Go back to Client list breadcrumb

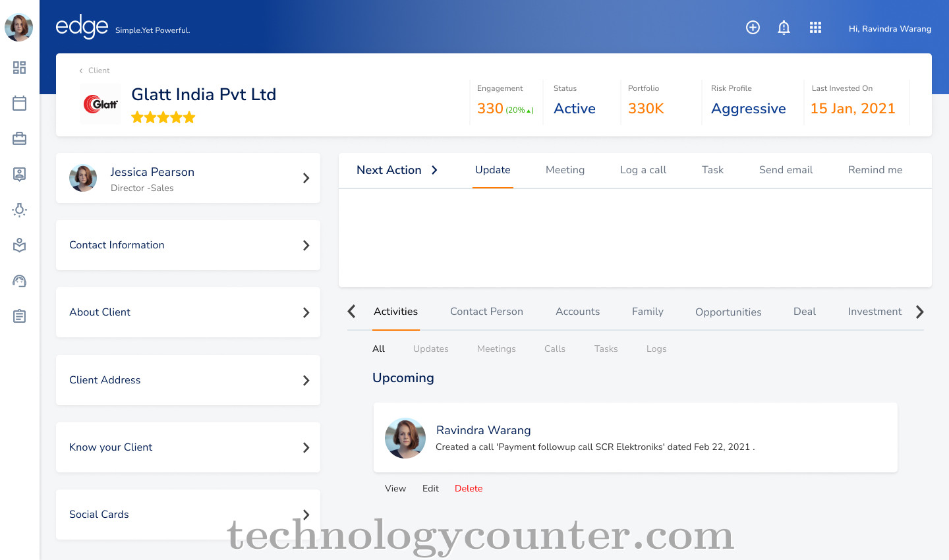coord(95,70)
